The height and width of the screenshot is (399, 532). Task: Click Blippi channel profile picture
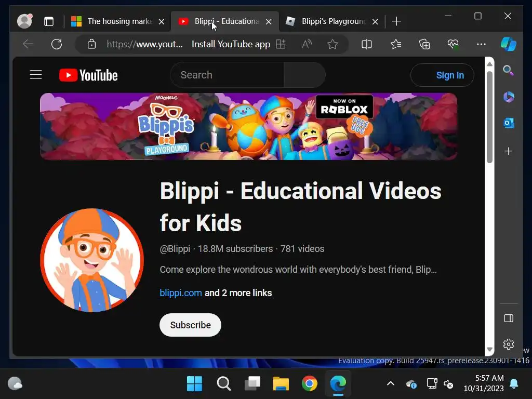tap(91, 260)
